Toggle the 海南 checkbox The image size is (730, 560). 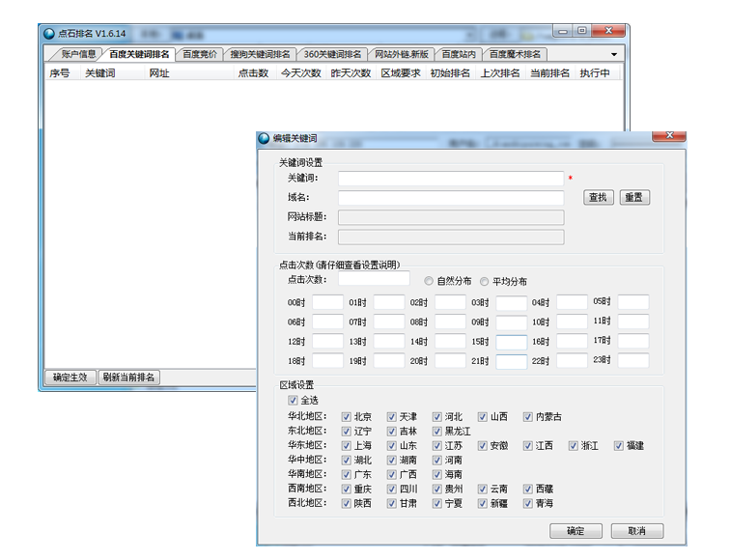[436, 474]
